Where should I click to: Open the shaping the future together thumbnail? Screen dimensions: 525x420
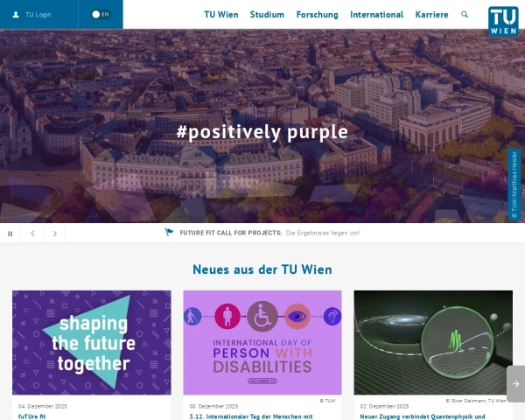coord(92,343)
